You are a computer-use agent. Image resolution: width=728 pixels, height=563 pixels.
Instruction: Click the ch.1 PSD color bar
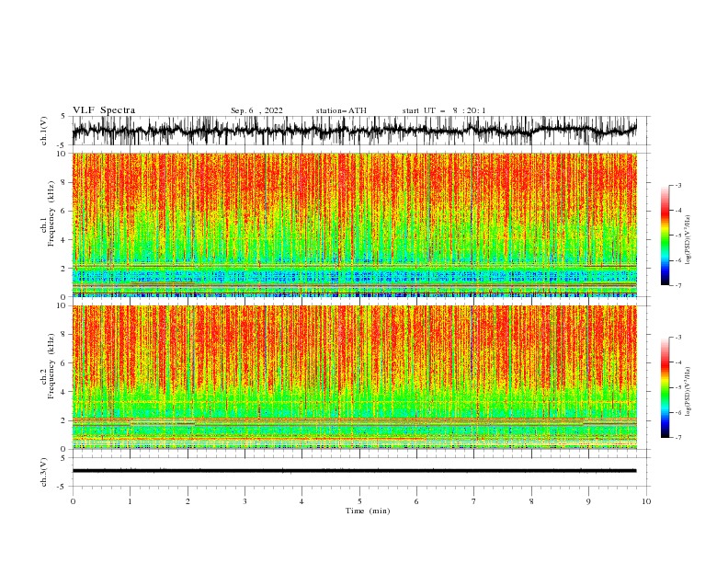pyautogui.click(x=665, y=236)
